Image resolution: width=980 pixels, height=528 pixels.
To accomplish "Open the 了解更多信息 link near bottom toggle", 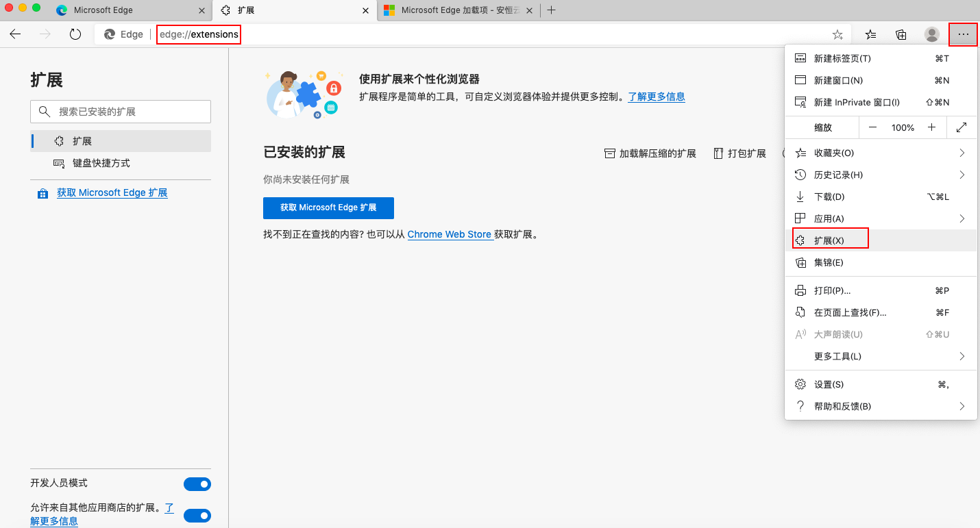I will (102, 515).
